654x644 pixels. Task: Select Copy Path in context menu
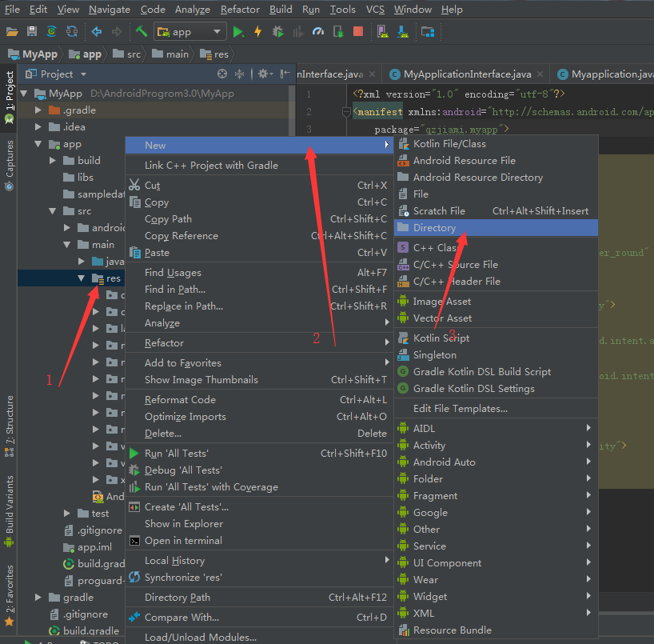(259, 219)
